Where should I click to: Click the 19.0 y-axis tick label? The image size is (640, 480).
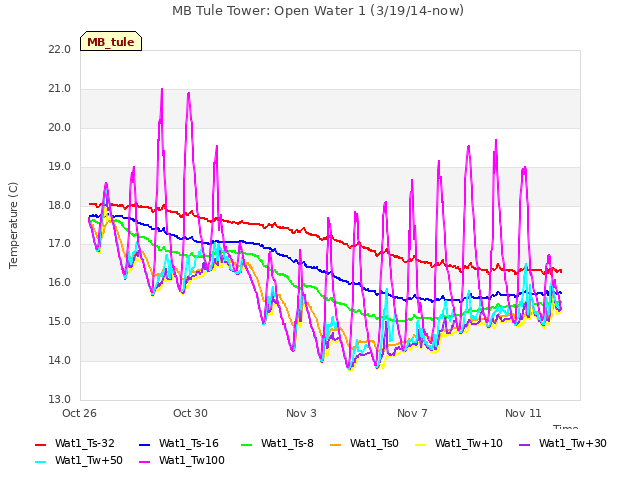tap(60, 167)
